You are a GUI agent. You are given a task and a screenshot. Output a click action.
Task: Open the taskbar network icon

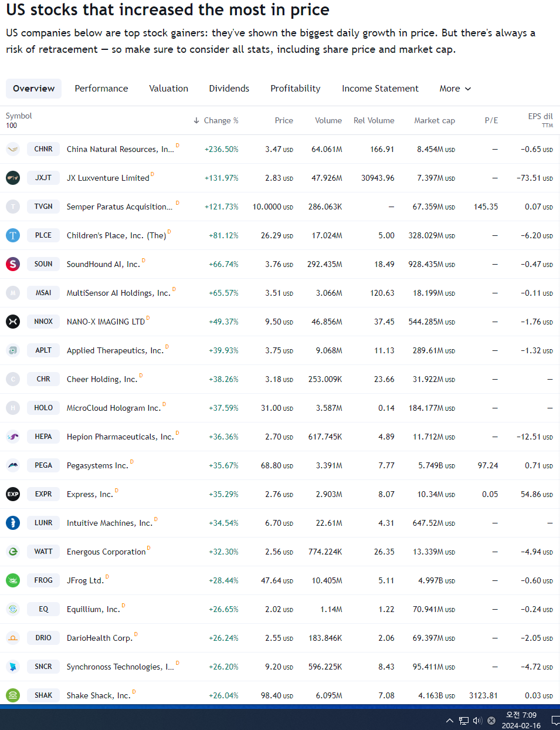tap(463, 721)
